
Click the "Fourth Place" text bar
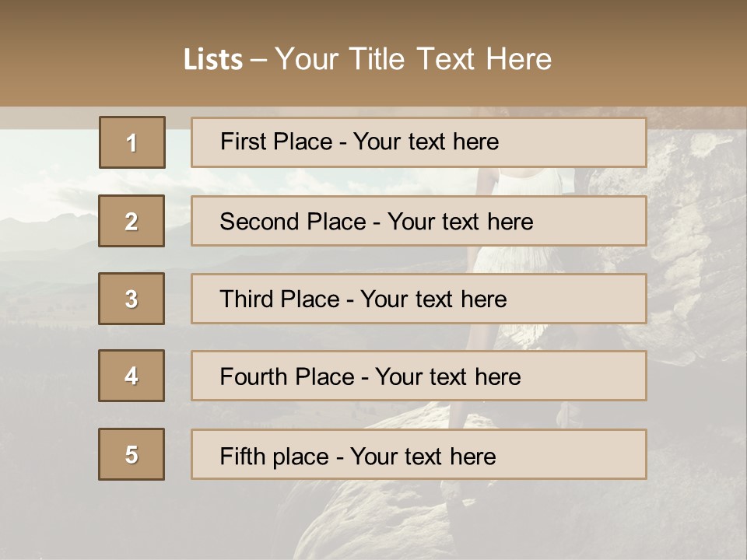click(419, 376)
